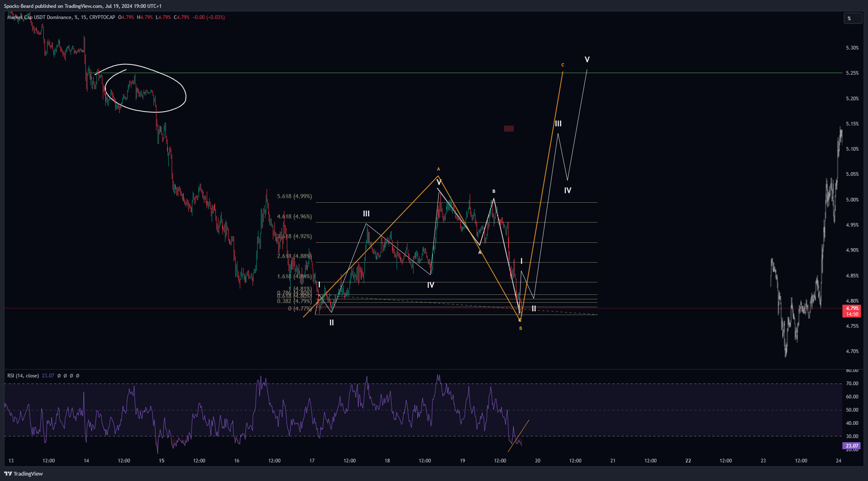The image size is (868, 481).
Task: Click the open value 'O4.79%' in legend
Action: (x=126, y=17)
